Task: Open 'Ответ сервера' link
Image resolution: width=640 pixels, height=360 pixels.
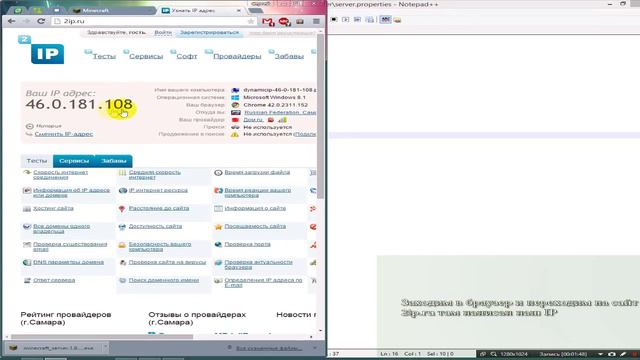Action: pos(54,280)
